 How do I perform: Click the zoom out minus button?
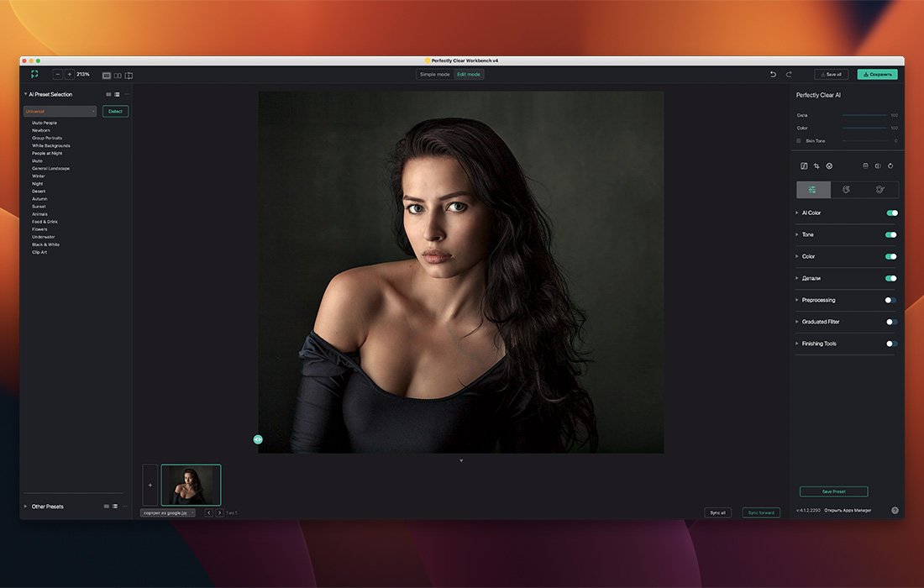(58, 75)
